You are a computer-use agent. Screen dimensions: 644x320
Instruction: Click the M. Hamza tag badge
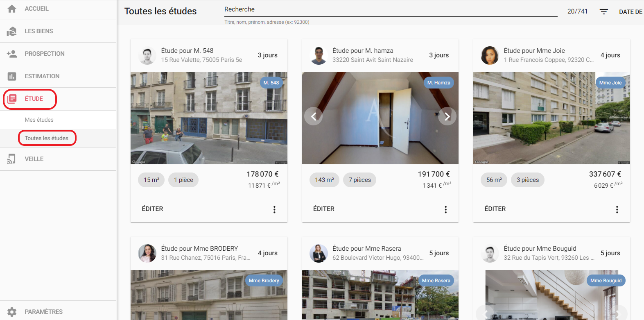438,83
